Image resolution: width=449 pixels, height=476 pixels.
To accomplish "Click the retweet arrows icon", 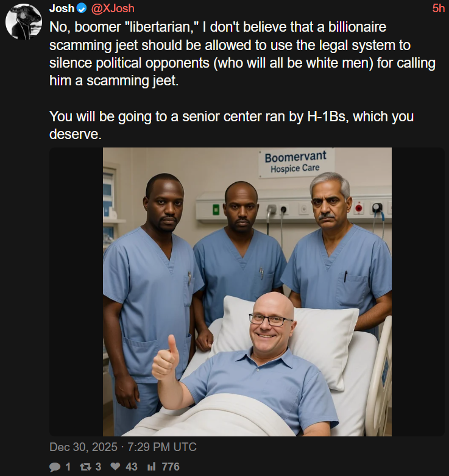I will 85,467.
